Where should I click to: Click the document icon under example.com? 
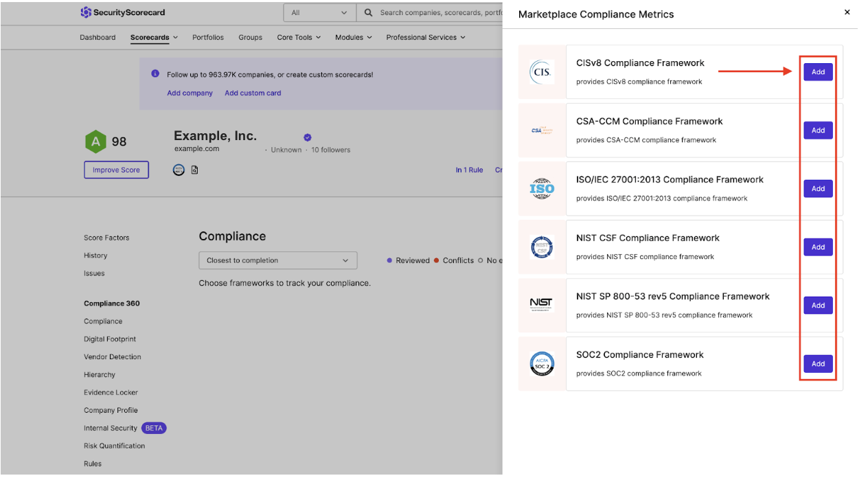194,170
